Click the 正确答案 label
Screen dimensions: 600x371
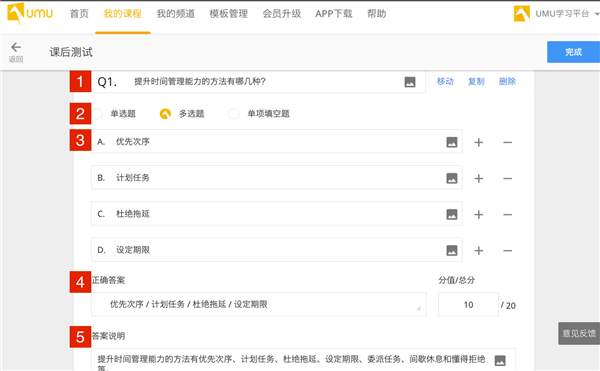(x=108, y=280)
